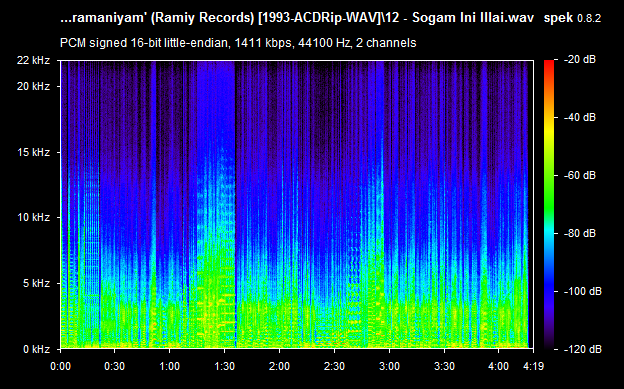Select the 4:19 end time marker
The image size is (624, 389).
(533, 366)
